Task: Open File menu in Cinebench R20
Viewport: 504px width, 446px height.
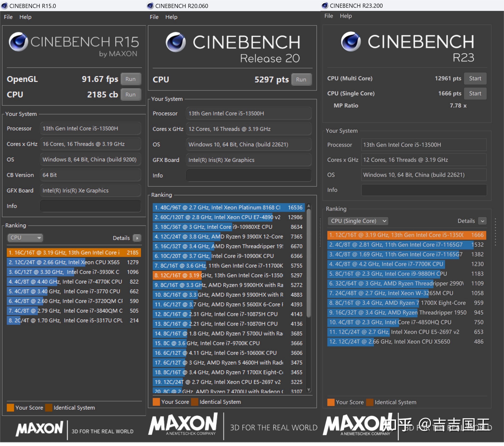Action: pyautogui.click(x=154, y=17)
